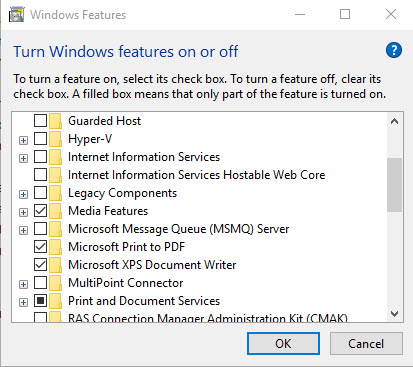Open the blue help question mark icon
This screenshot has width=413, height=367.
coord(394,50)
